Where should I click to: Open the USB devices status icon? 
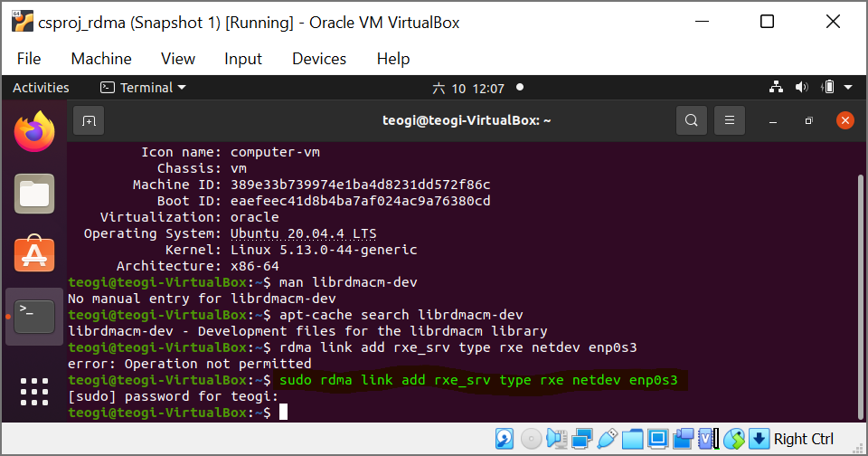608,439
